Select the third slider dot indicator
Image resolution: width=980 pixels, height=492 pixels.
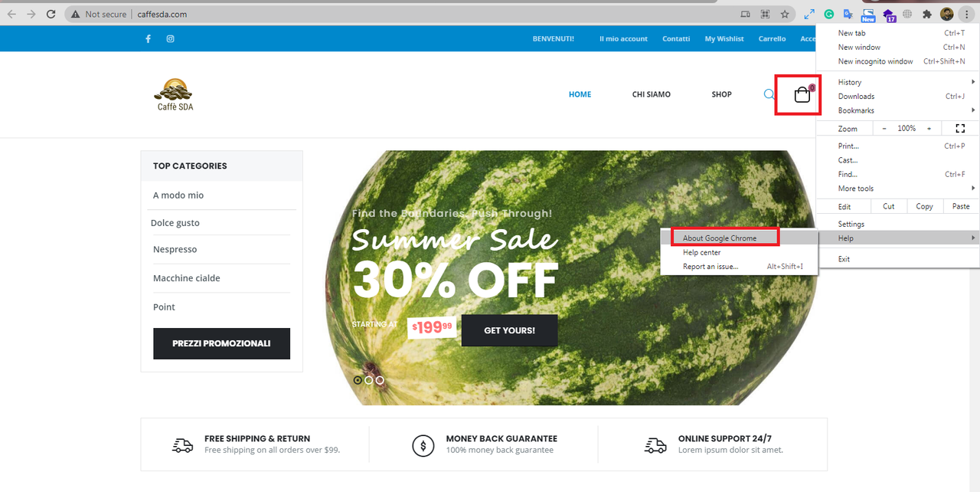tap(380, 380)
